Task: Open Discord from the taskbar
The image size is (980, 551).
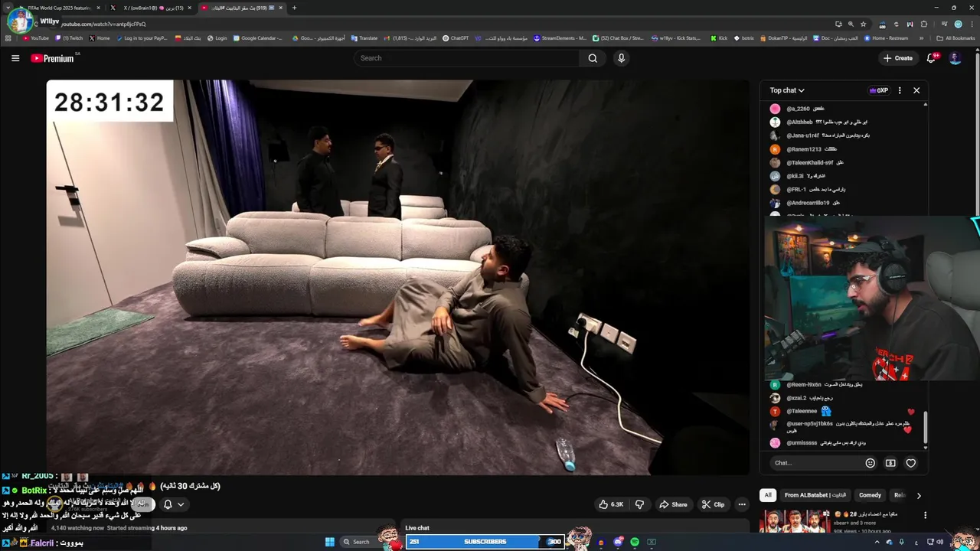Action: 618,542
